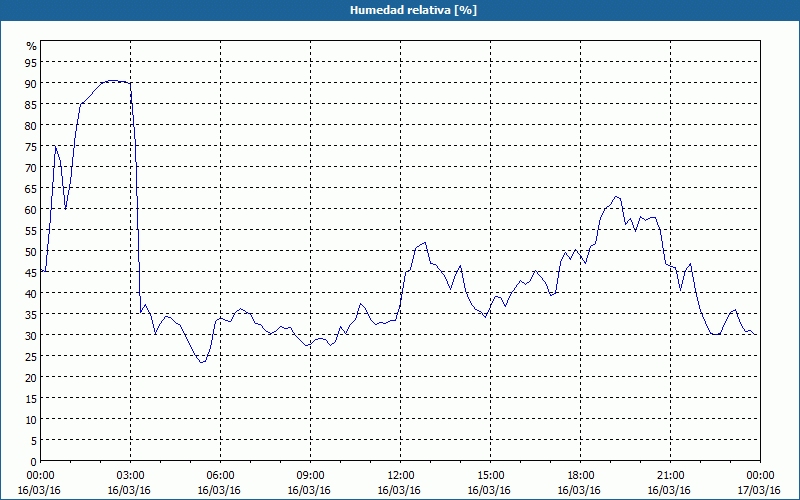Image resolution: width=800 pixels, height=500 pixels.
Task: Click the 16/03/16 date beneath the first 00:00
Action: pyautogui.click(x=39, y=490)
